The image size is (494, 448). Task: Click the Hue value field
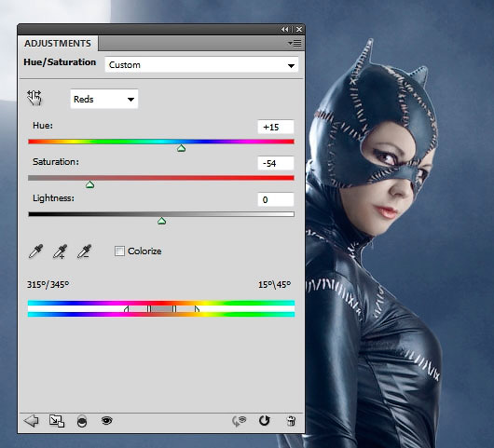(x=276, y=127)
